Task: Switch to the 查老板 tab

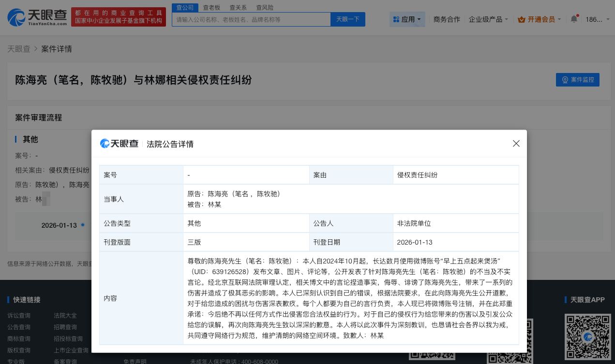Action: coord(212,7)
